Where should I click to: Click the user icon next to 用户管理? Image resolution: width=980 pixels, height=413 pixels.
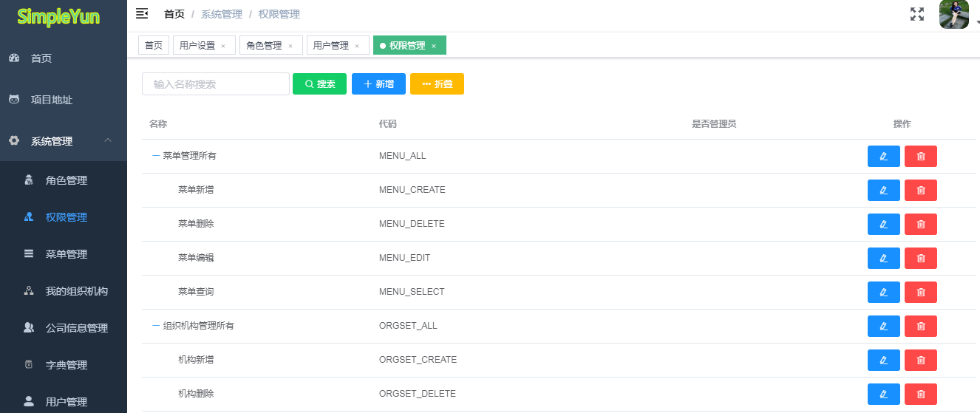click(x=29, y=401)
